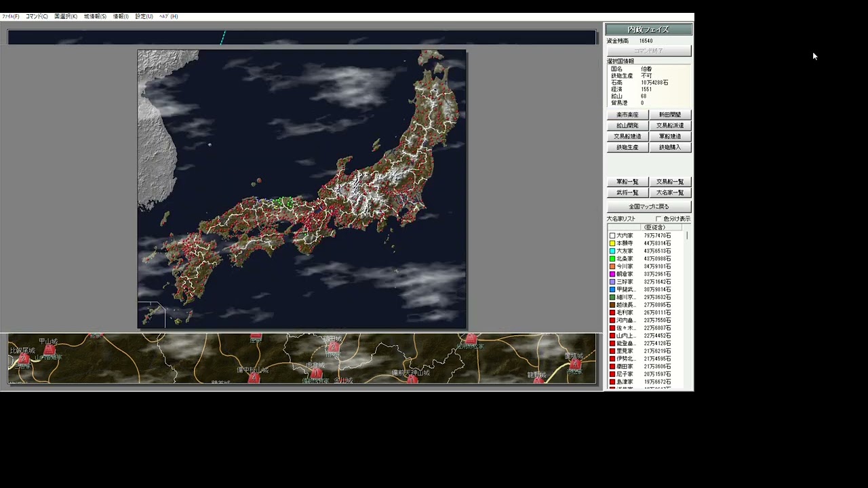The width and height of the screenshot is (868, 488).
Task: Click the 甲山城 castle marker
Action: [50, 349]
